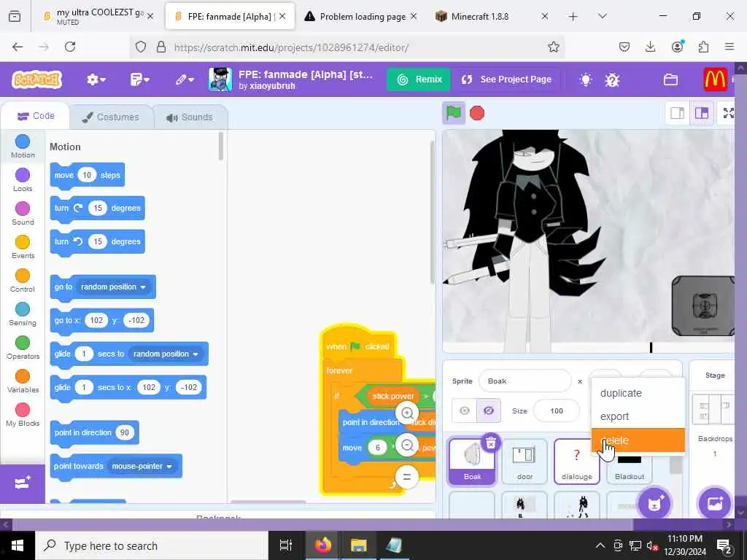Open the Firefox hamburger menu
The image size is (747, 560).
[x=729, y=47]
